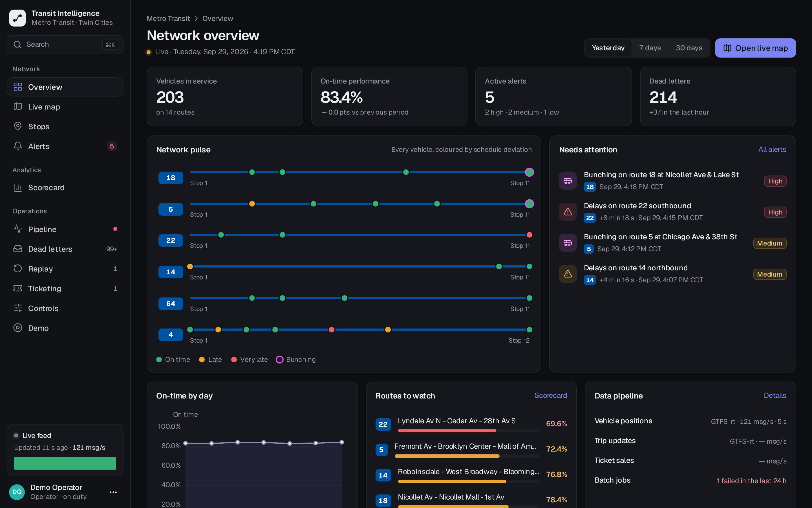Click bunching vehicle marker on route 18 line

tap(529, 172)
